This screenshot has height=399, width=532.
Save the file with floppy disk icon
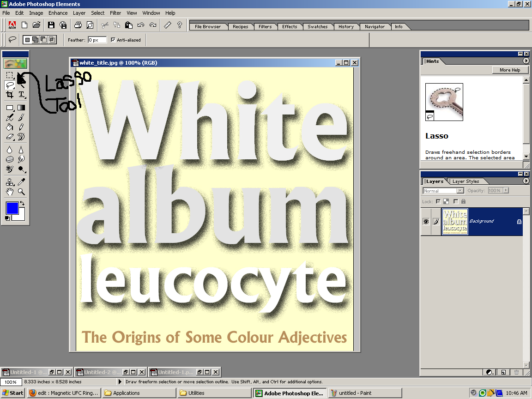[51, 25]
